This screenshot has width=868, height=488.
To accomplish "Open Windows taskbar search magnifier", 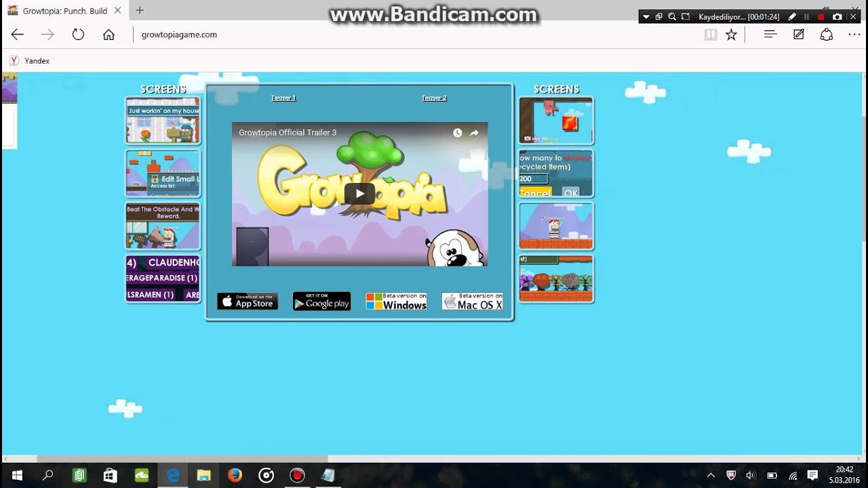I will point(47,475).
